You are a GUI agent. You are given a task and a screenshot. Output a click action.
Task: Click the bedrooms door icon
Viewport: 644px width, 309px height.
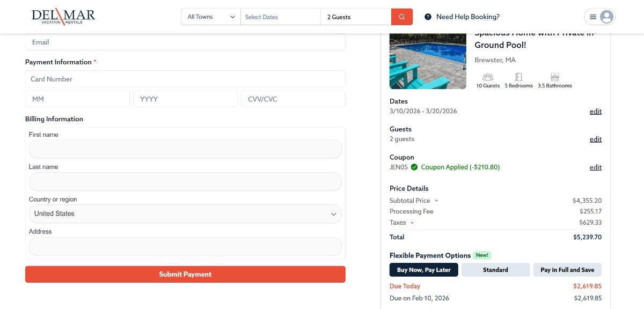[518, 77]
